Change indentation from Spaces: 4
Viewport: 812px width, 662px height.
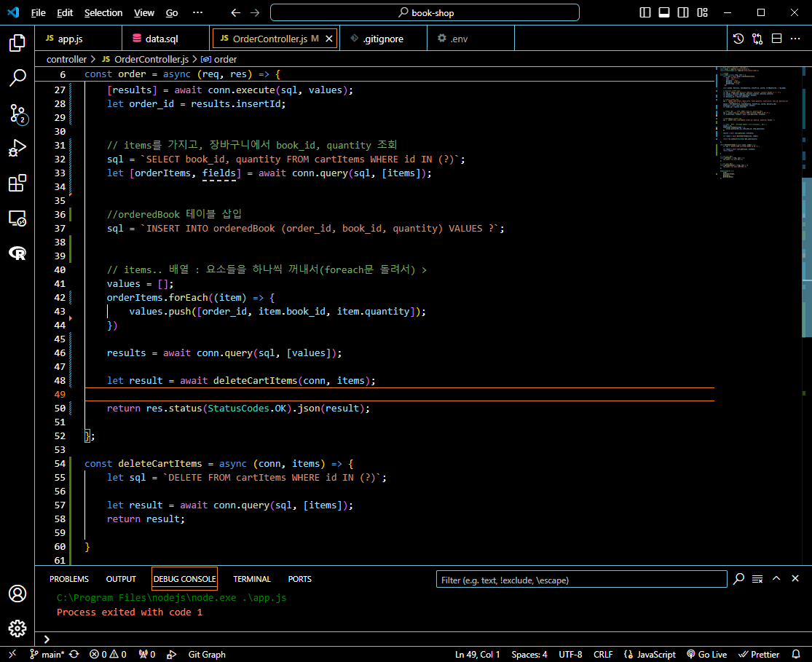pos(529,654)
